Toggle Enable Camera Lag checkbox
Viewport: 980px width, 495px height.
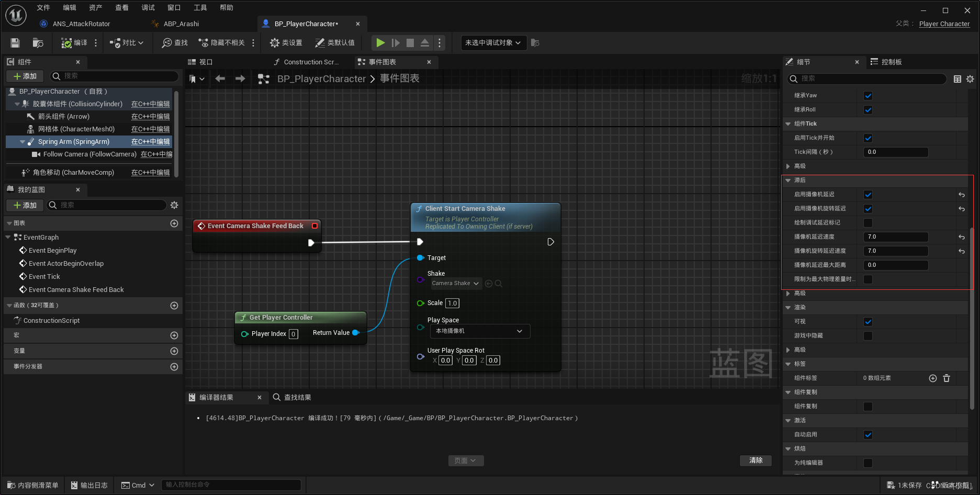tap(868, 195)
